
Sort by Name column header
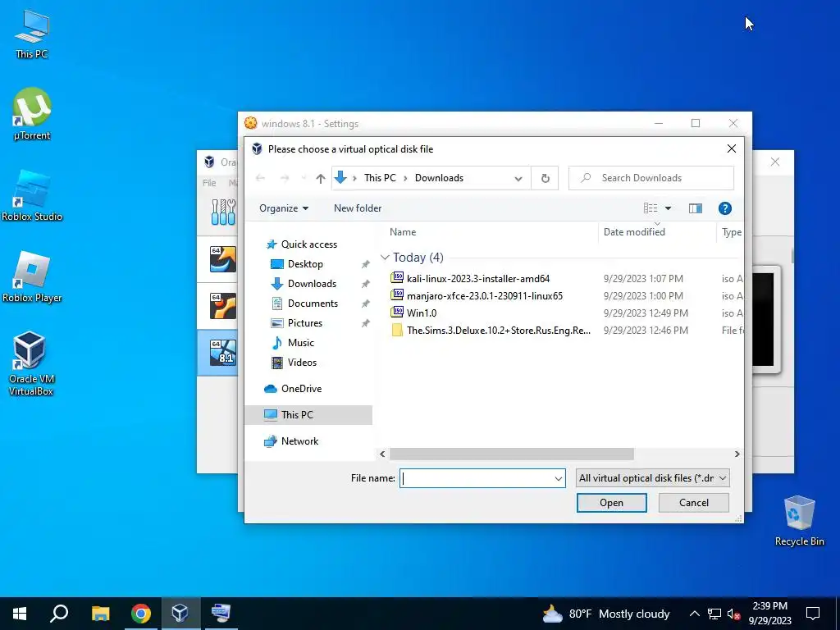click(402, 232)
